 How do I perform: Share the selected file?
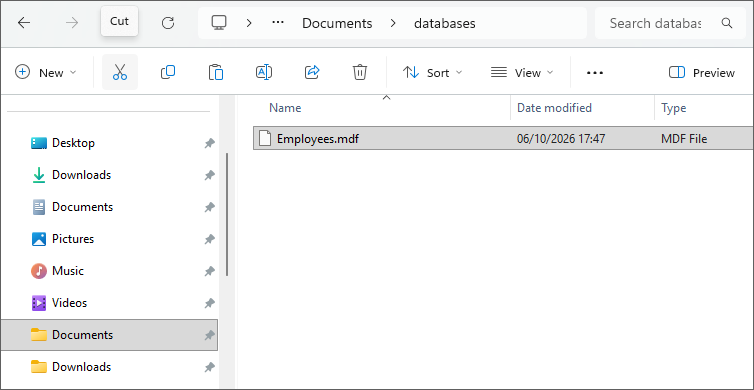(312, 72)
